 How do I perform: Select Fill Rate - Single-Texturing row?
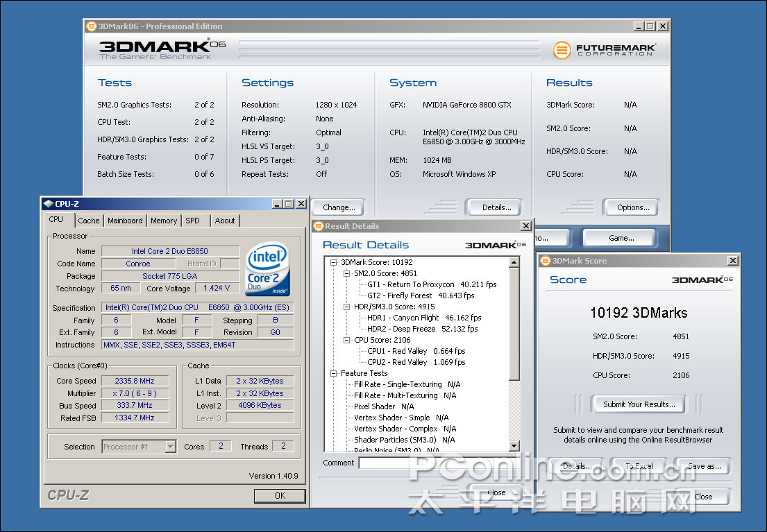point(407,384)
